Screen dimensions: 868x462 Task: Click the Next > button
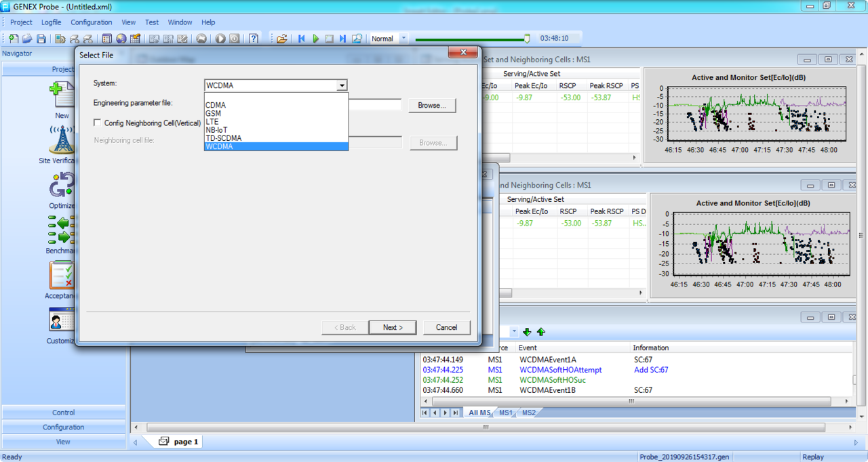[392, 327]
